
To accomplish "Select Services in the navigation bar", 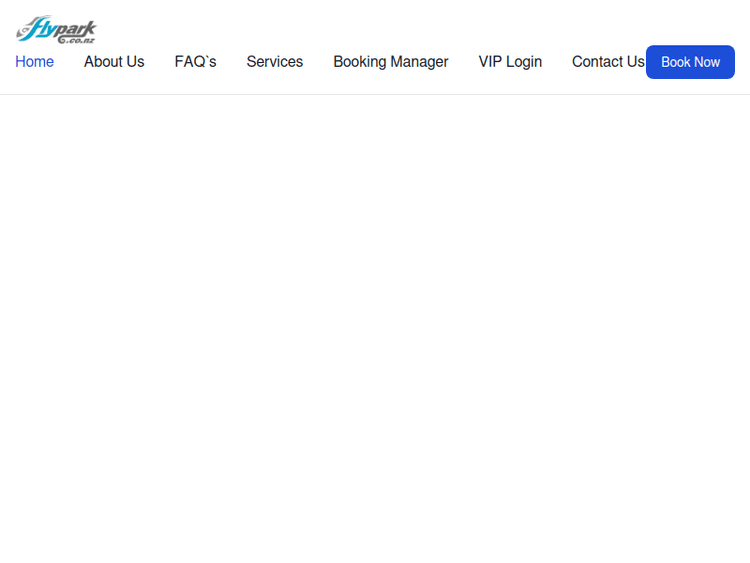I will pyautogui.click(x=274, y=62).
